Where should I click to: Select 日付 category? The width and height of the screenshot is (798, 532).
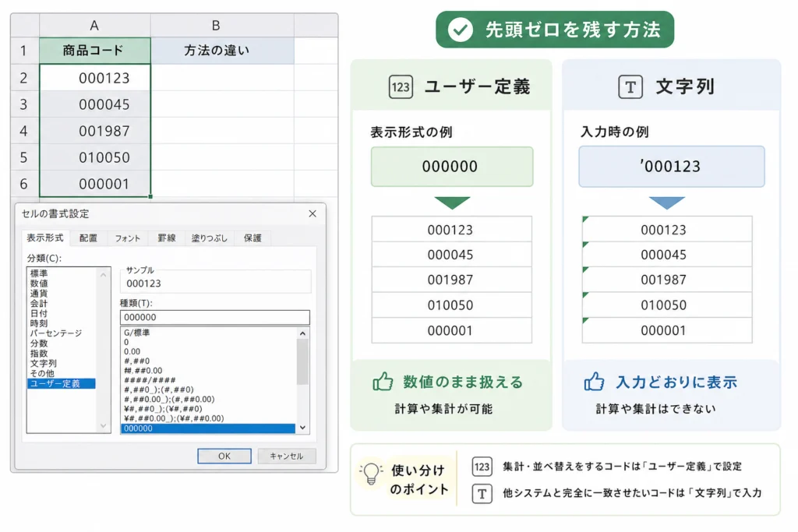tap(39, 313)
